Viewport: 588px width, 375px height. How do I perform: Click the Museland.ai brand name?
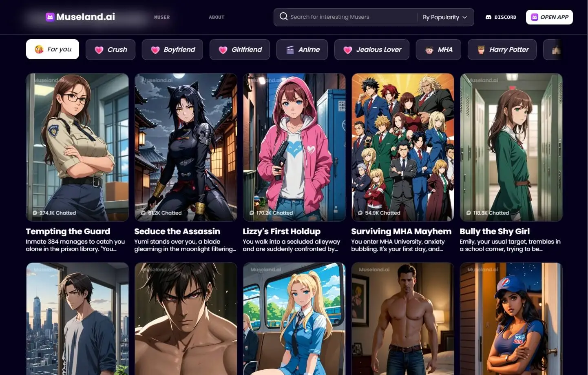pyautogui.click(x=86, y=17)
